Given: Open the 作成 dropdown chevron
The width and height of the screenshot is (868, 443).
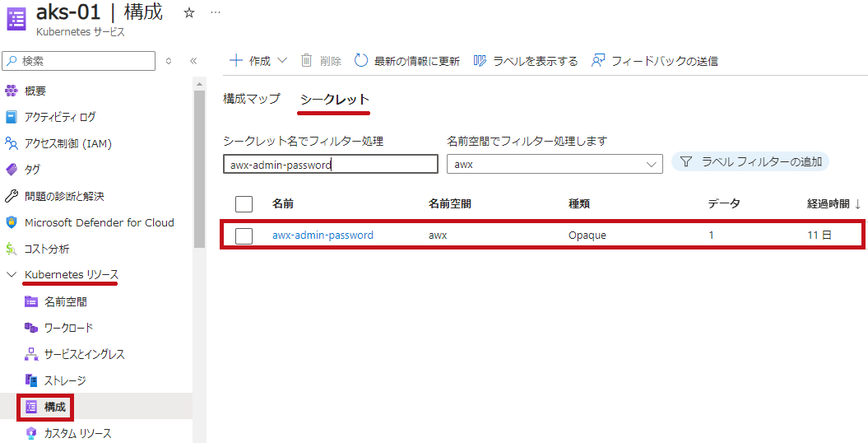Looking at the screenshot, I should [281, 60].
